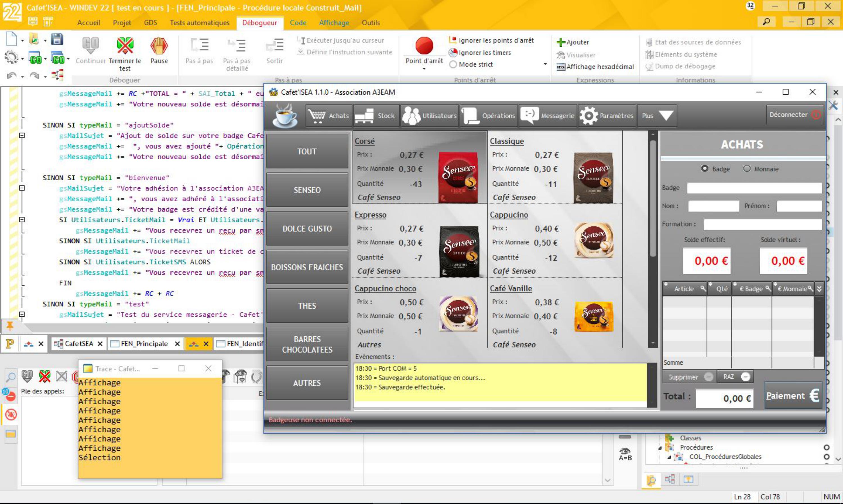Viewport: 843px width, 504px height.
Task: Open the Accueil ribbon tab
Action: coord(89,23)
